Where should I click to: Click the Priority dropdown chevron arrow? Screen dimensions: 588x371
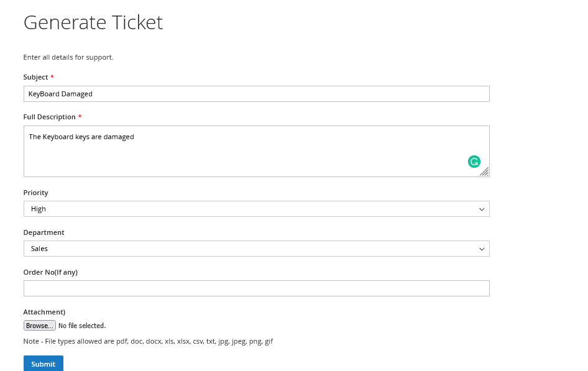[x=482, y=209]
